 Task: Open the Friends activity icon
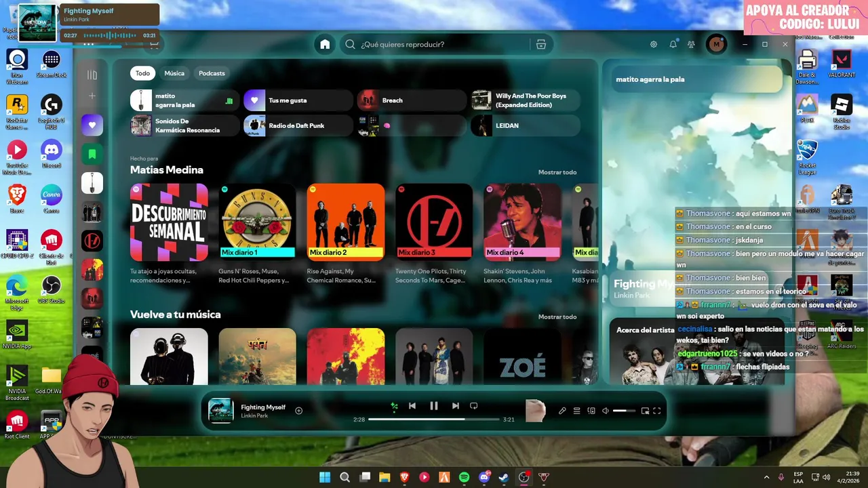pyautogui.click(x=691, y=44)
